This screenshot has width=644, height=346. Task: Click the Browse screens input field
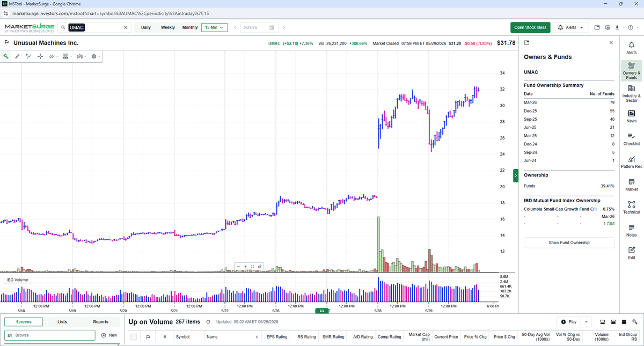click(x=50, y=335)
